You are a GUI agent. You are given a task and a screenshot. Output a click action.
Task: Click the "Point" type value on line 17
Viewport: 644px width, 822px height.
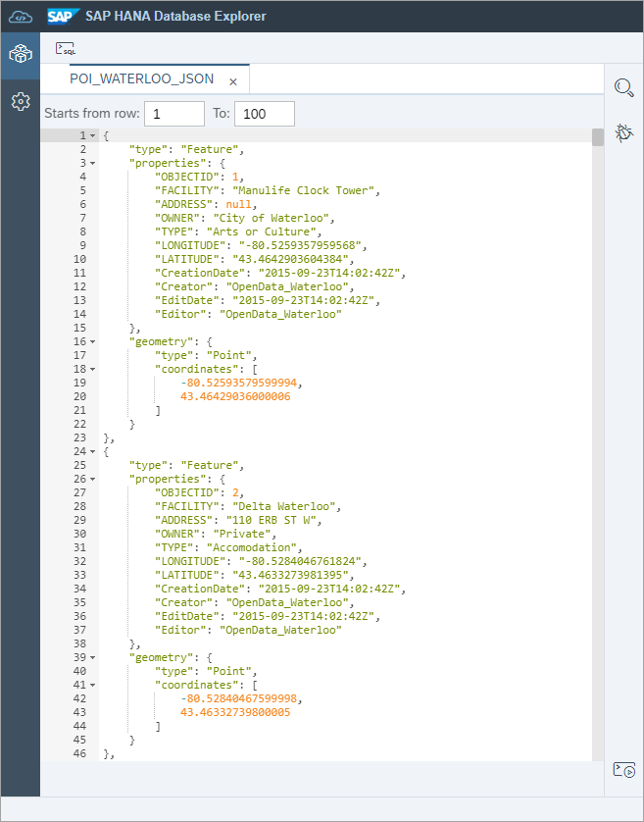point(229,355)
